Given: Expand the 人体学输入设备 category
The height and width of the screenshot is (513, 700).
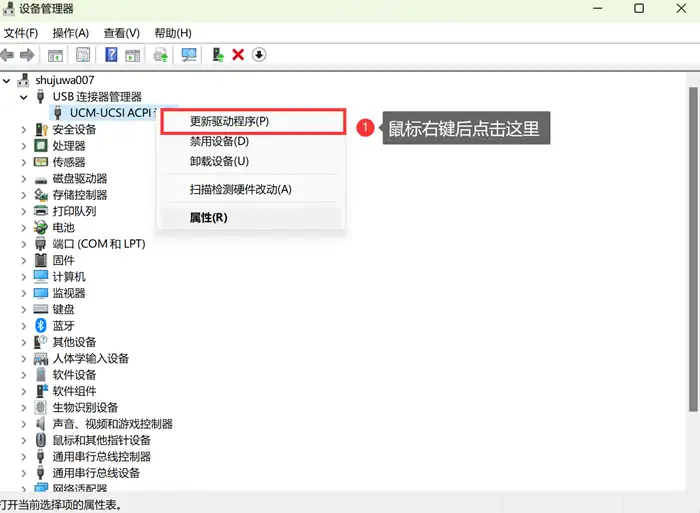Looking at the screenshot, I should pyautogui.click(x=24, y=359).
